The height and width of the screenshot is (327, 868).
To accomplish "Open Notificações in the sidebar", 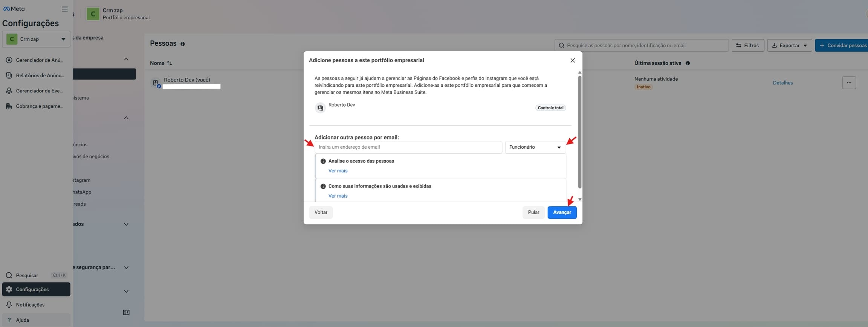I will point(36,305).
